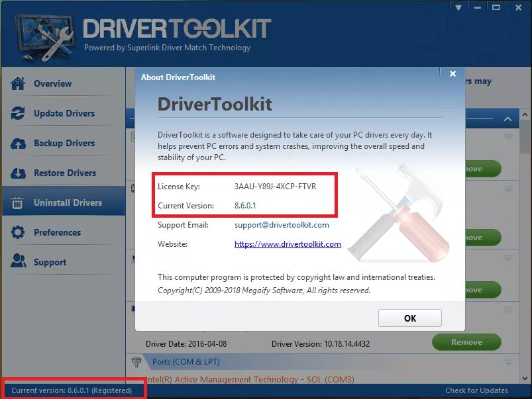Viewport: 532px width, 399px height.
Task: Open the https://www.drivertoolkit.com website link
Action: pyautogui.click(x=287, y=244)
